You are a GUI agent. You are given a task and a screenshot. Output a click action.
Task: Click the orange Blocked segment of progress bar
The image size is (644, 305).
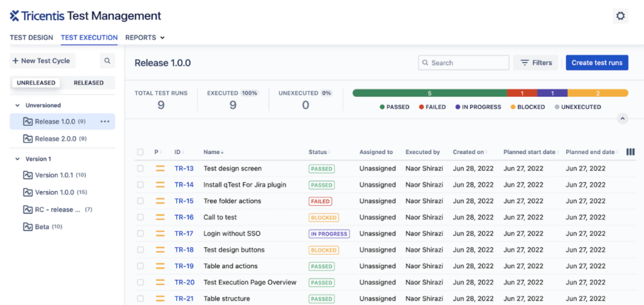click(x=598, y=93)
